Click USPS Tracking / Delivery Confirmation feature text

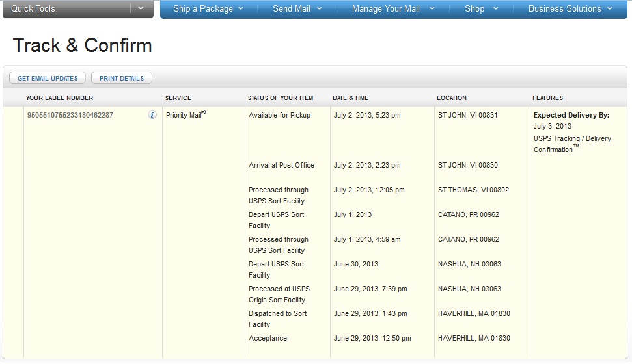coord(572,144)
